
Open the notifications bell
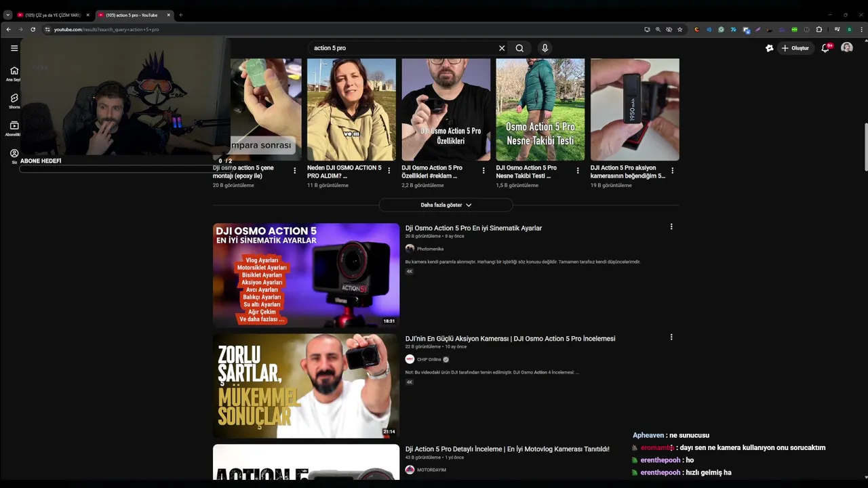pos(825,48)
